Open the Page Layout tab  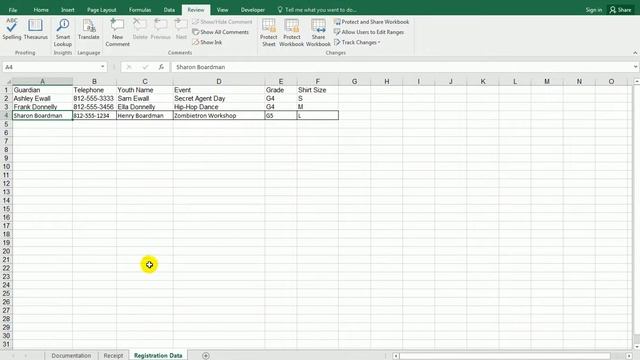(102, 10)
